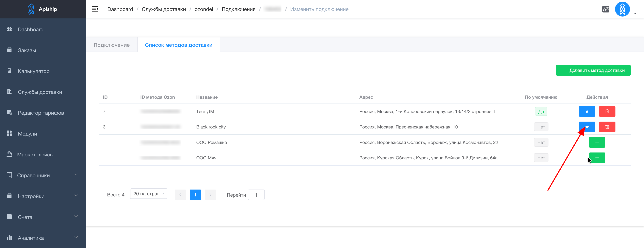Add ООО Ромашка with the plus button
Viewport: 644px width, 248px height.
pyautogui.click(x=597, y=142)
